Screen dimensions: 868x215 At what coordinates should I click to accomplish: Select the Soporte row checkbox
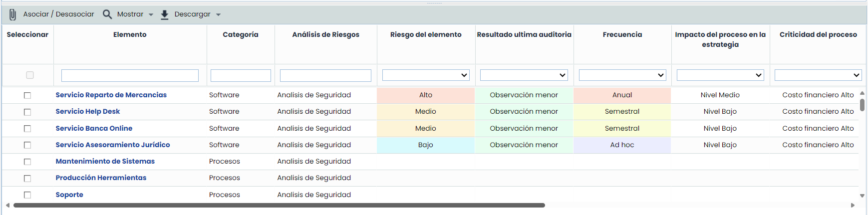27,195
